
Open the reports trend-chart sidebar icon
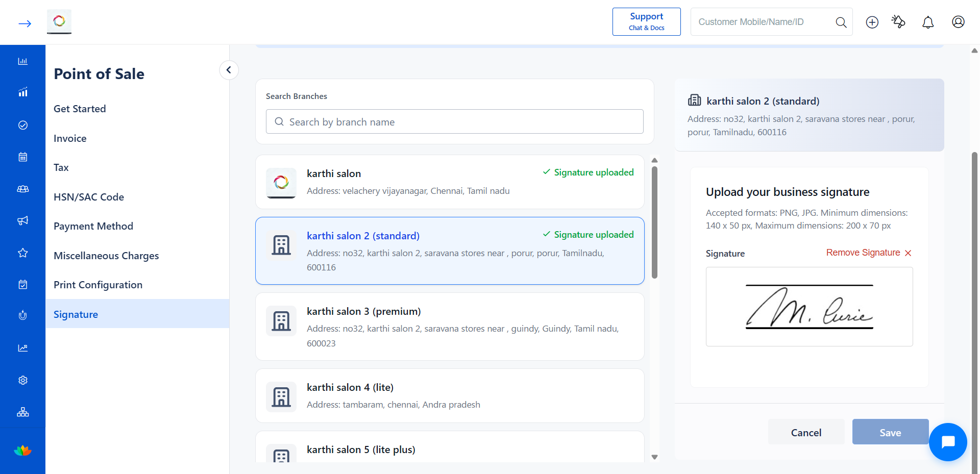pos(23,348)
